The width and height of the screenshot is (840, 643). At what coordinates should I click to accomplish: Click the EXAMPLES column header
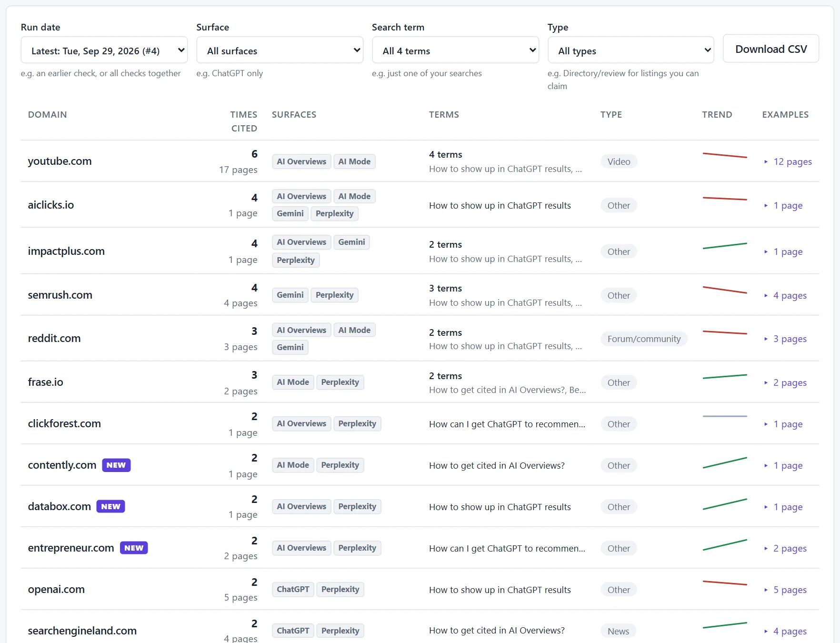(x=786, y=115)
